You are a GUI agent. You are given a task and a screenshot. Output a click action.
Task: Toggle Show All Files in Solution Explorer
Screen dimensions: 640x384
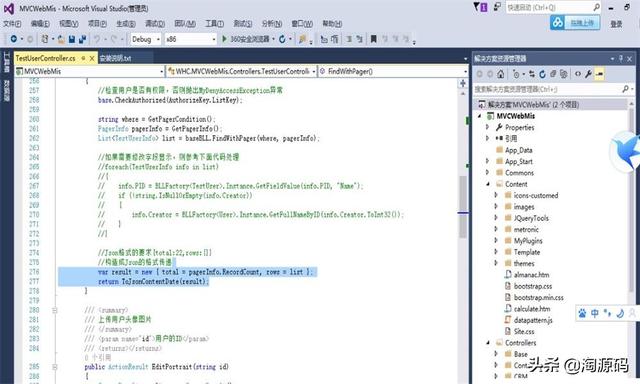(563, 74)
